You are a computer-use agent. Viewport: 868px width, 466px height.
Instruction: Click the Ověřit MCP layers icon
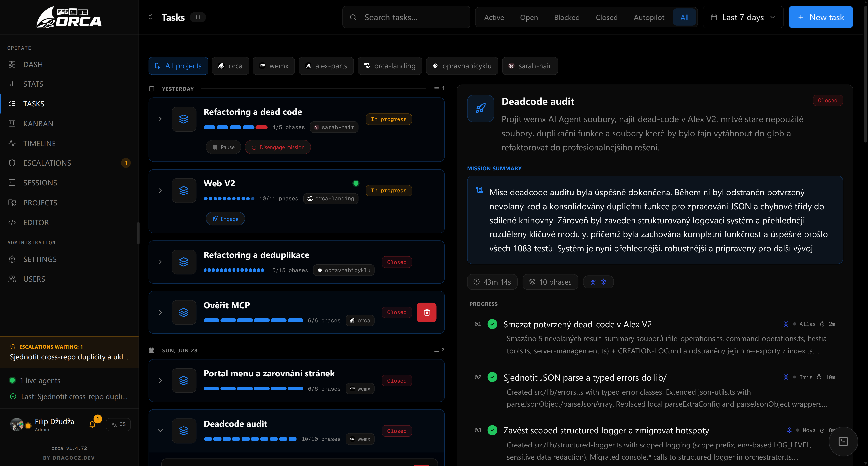point(184,312)
